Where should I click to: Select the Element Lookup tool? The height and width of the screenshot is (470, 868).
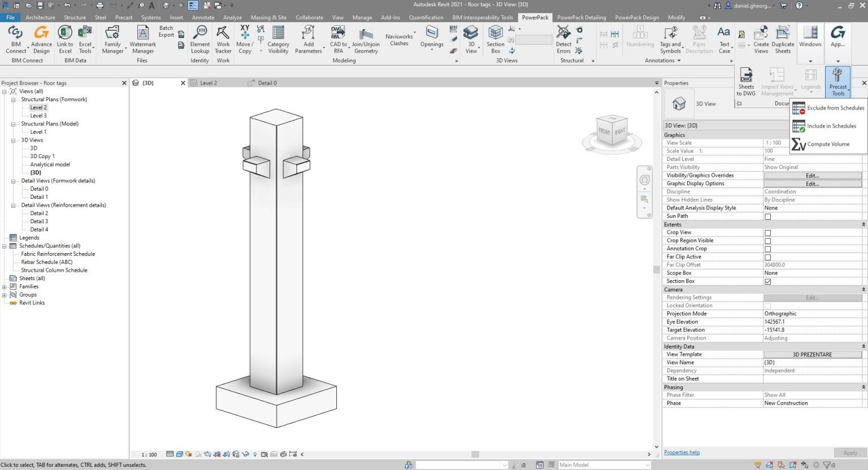tap(199, 40)
